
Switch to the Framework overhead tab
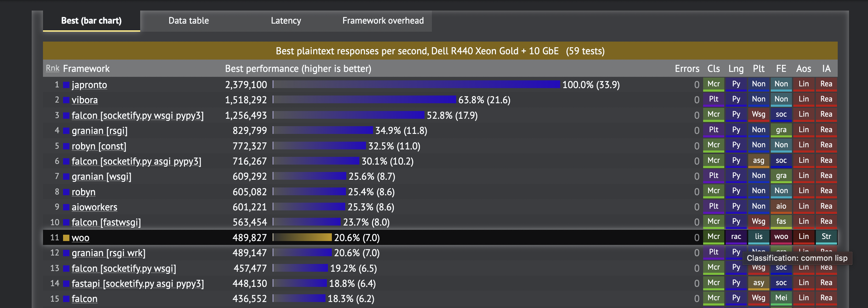(x=383, y=20)
